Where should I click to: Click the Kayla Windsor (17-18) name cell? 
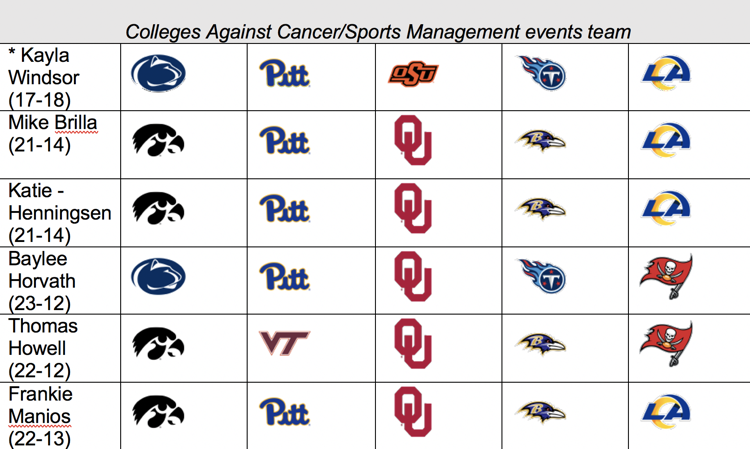(60, 77)
